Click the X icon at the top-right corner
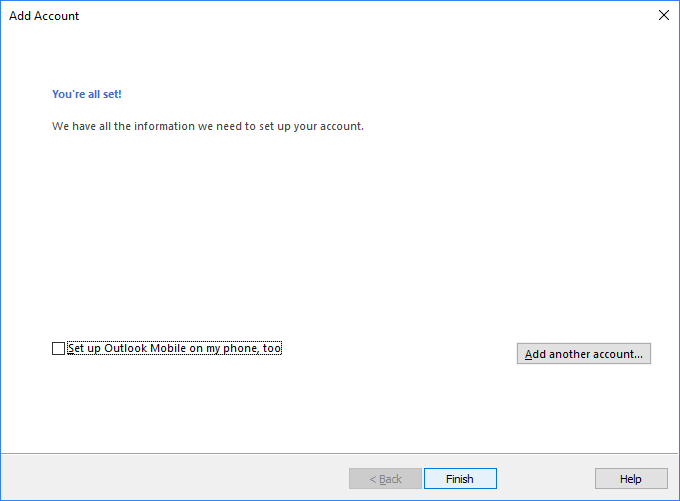 [x=663, y=15]
